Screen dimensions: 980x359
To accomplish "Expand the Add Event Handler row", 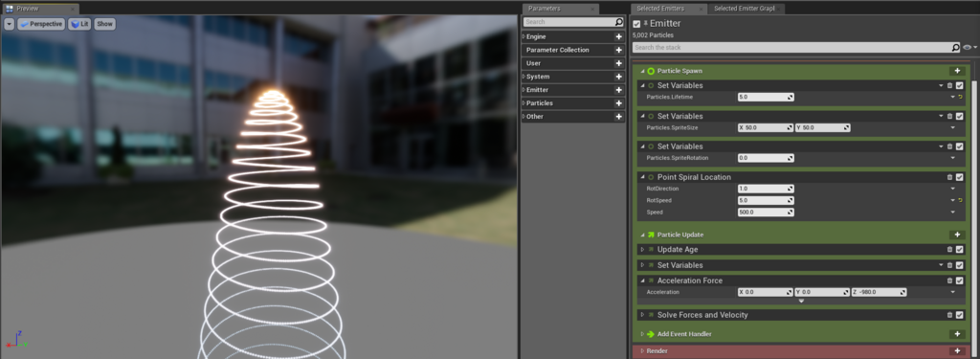I will 642,334.
